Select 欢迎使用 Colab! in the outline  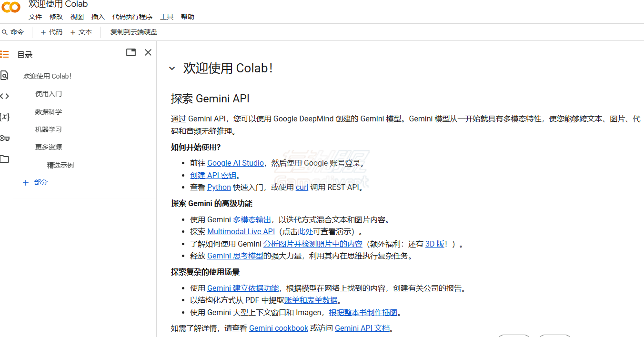click(48, 76)
